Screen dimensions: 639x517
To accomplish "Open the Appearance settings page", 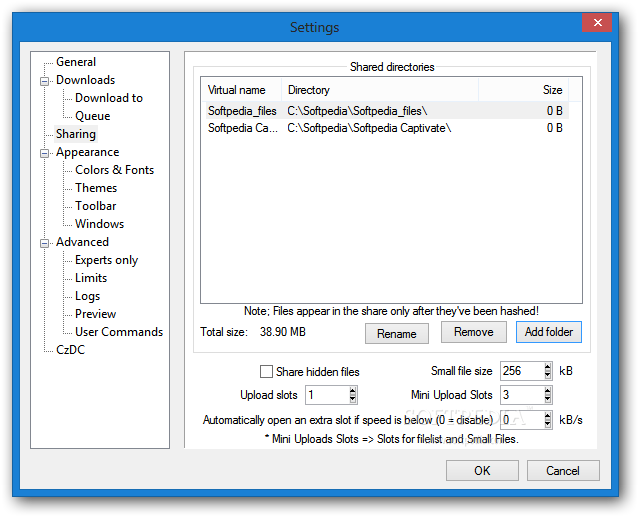I will tap(88, 152).
